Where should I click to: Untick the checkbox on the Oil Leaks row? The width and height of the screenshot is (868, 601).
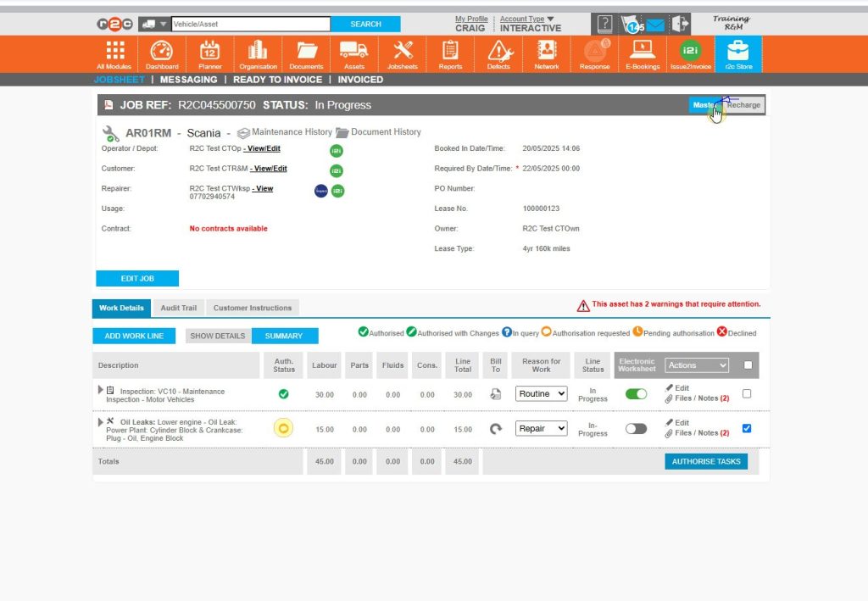747,428
